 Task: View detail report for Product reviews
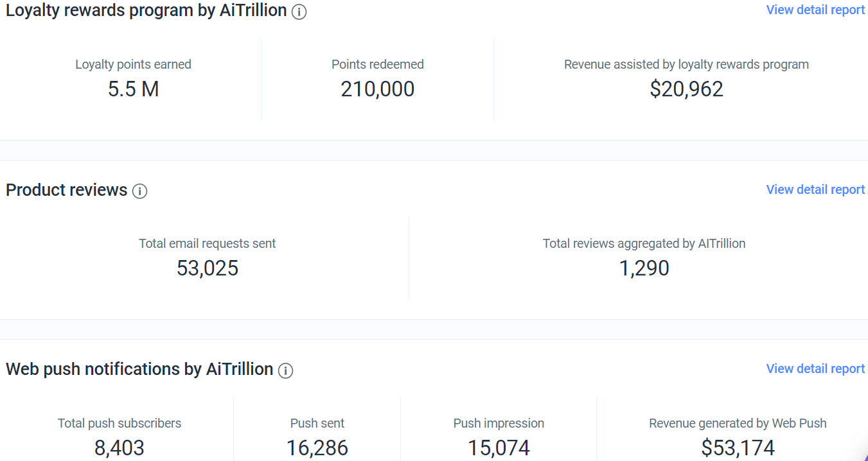click(815, 189)
